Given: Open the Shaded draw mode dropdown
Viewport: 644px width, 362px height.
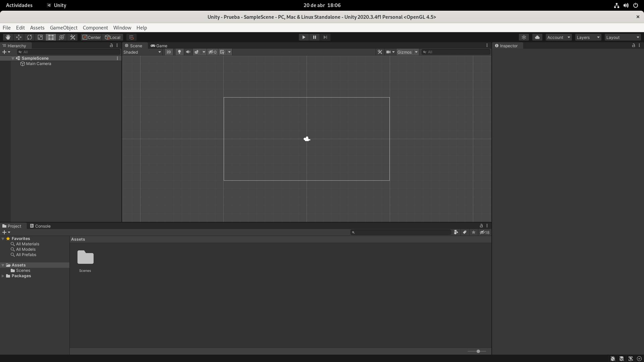Looking at the screenshot, I should [142, 52].
